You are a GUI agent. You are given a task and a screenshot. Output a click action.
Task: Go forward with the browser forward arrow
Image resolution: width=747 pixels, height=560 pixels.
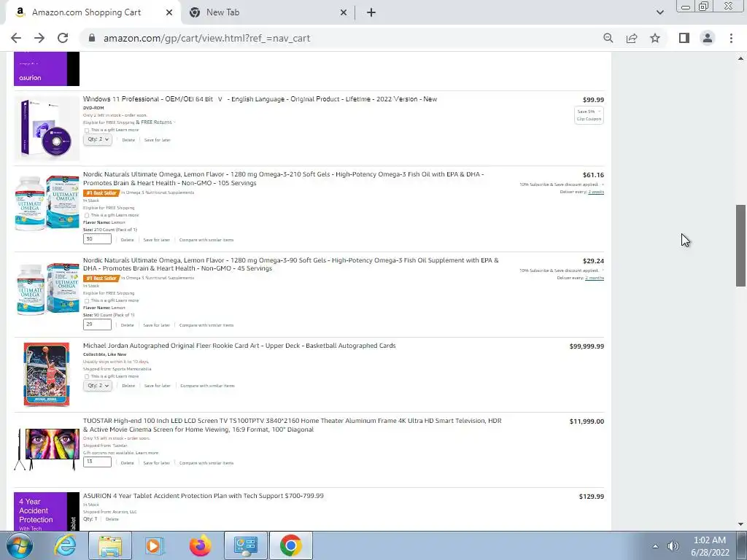click(39, 38)
